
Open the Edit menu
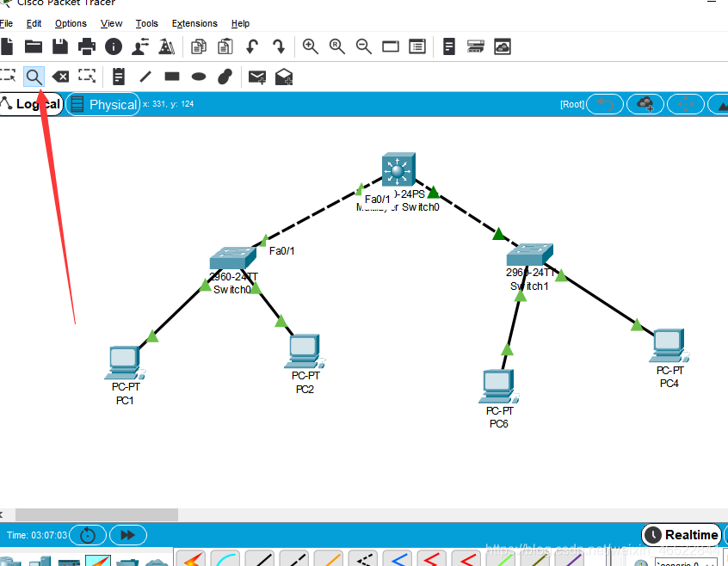point(34,23)
